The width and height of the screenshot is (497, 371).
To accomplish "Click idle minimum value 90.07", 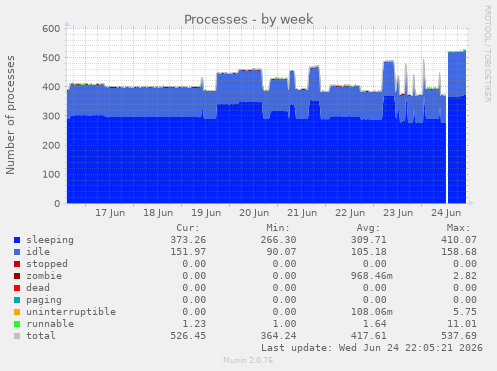I will click(281, 252).
